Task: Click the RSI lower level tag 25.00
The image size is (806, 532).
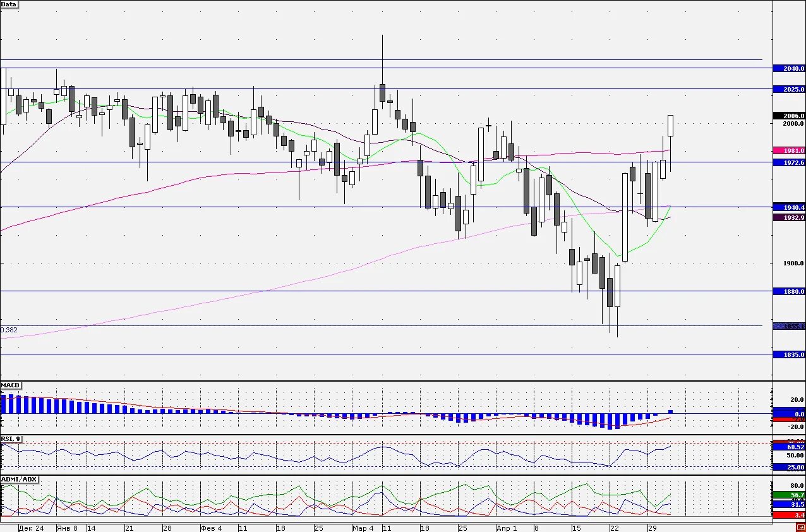Action: pos(789,467)
